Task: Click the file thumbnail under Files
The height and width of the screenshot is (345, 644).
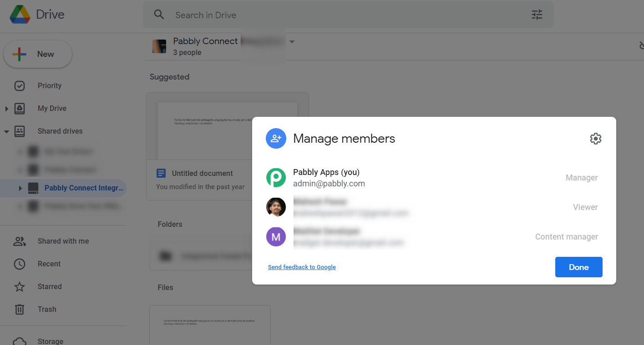Action: point(210,325)
